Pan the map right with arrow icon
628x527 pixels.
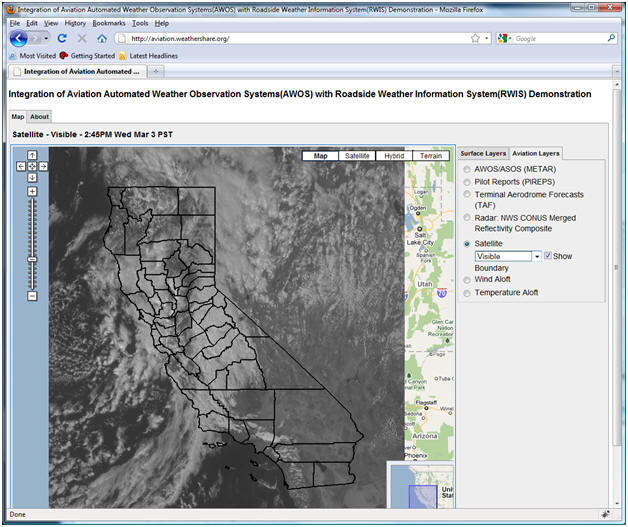coord(43,166)
